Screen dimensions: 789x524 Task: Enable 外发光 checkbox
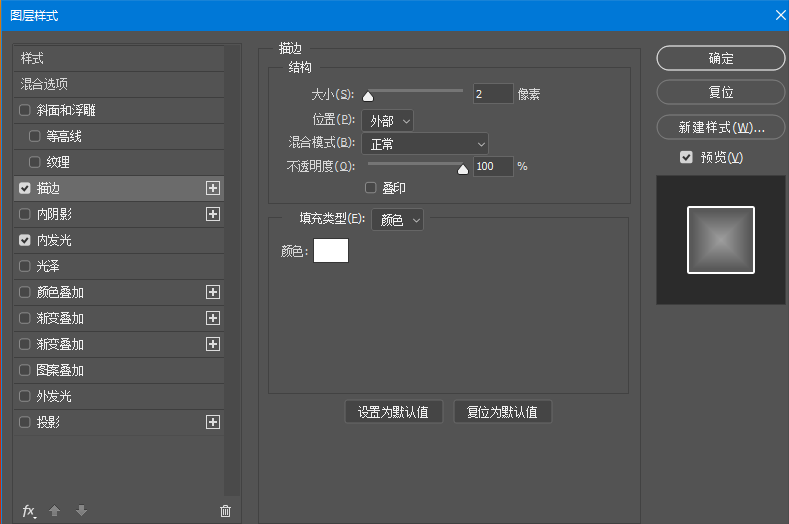coord(25,396)
